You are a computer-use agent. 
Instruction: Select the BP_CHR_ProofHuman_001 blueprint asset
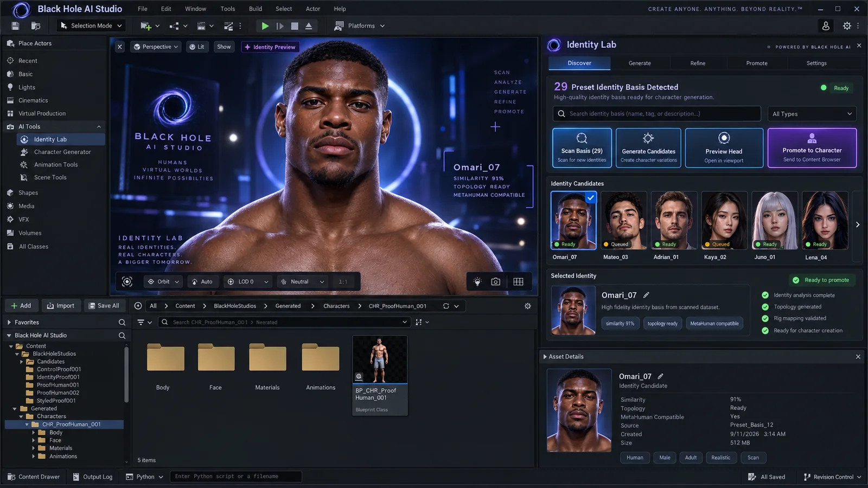(x=380, y=375)
